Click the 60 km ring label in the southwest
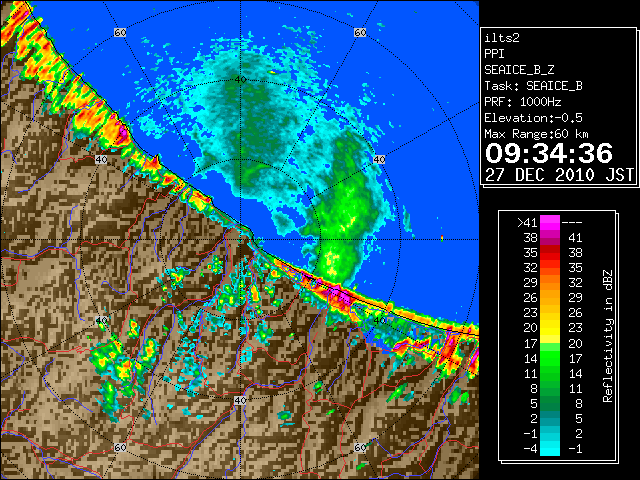 (120, 447)
